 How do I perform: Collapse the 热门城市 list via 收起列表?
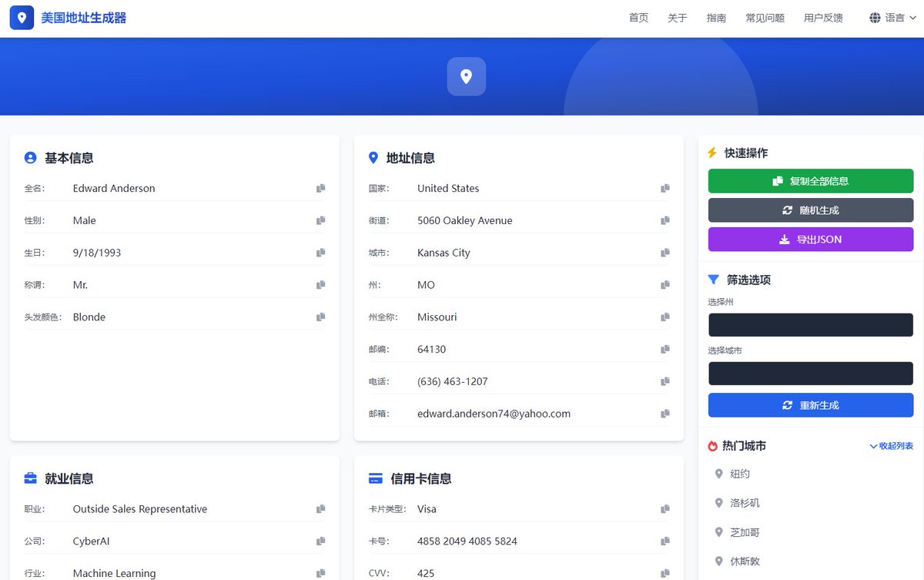click(891, 446)
